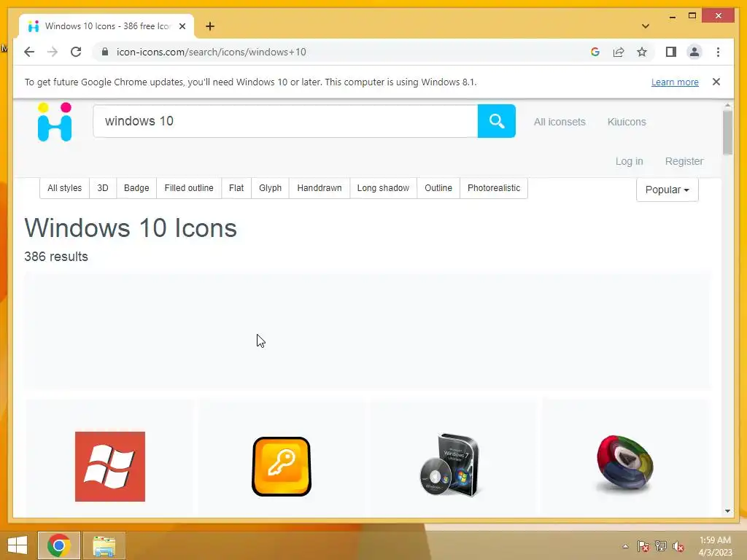The image size is (747, 560).
Task: Share this page icon
Action: [x=619, y=52]
